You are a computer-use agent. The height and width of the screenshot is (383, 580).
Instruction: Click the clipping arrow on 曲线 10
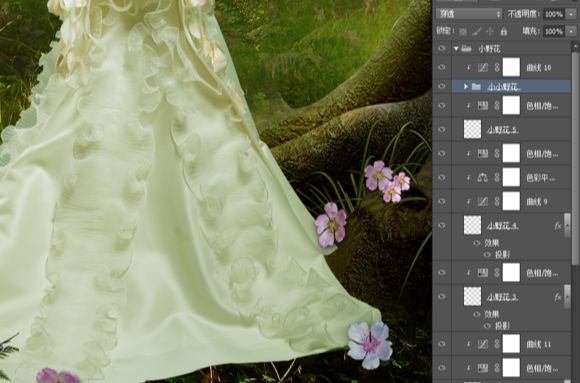(x=469, y=68)
